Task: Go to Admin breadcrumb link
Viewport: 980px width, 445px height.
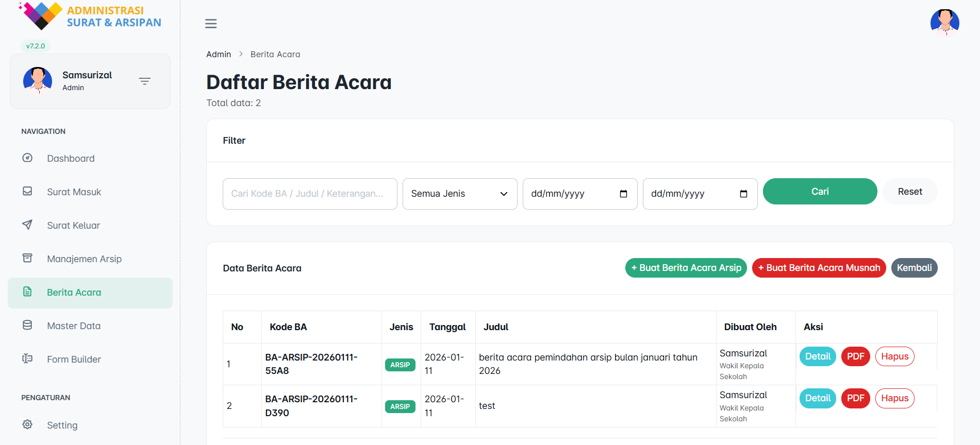Action: [219, 54]
